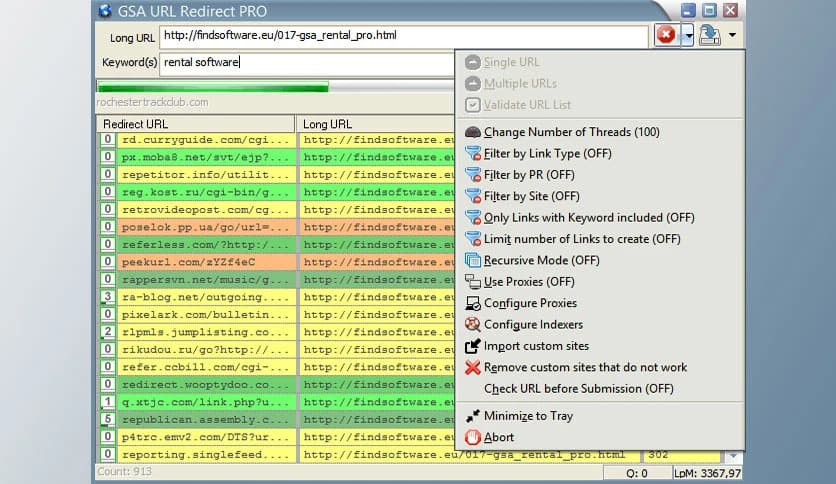
Task: Click the Single URL icon
Action: 472,62
